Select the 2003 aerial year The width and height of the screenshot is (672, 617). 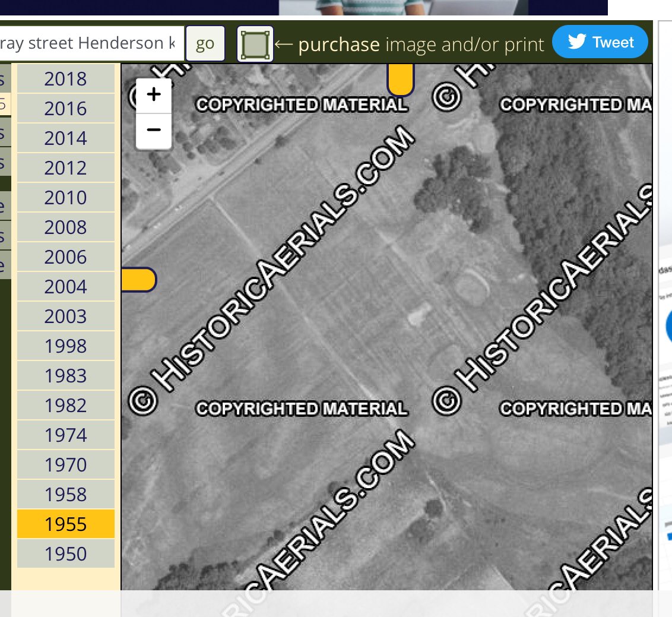tap(65, 317)
